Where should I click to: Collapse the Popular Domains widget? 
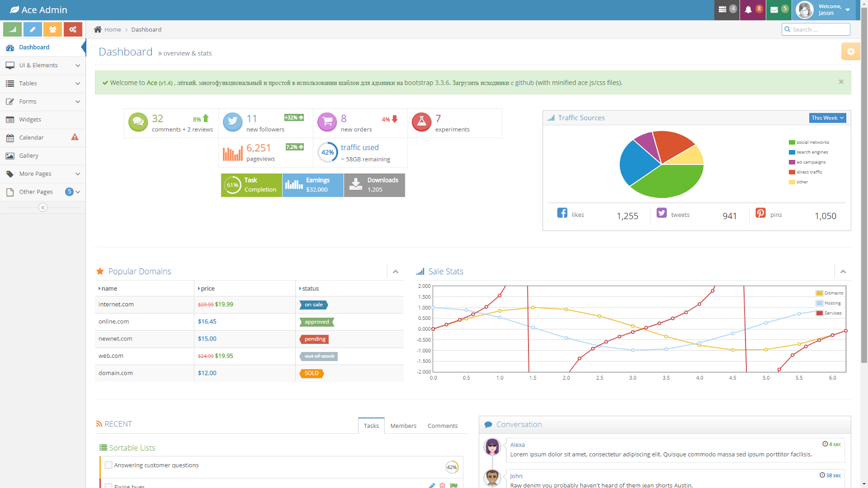point(395,272)
